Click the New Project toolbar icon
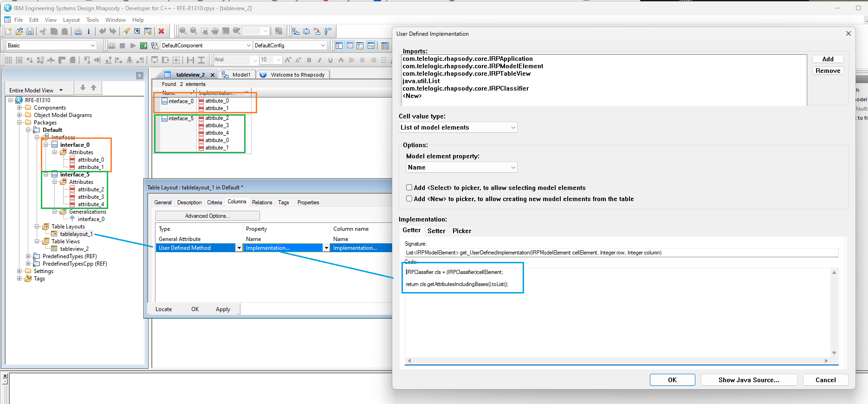Viewport: 868px width, 404px height. 8,31
